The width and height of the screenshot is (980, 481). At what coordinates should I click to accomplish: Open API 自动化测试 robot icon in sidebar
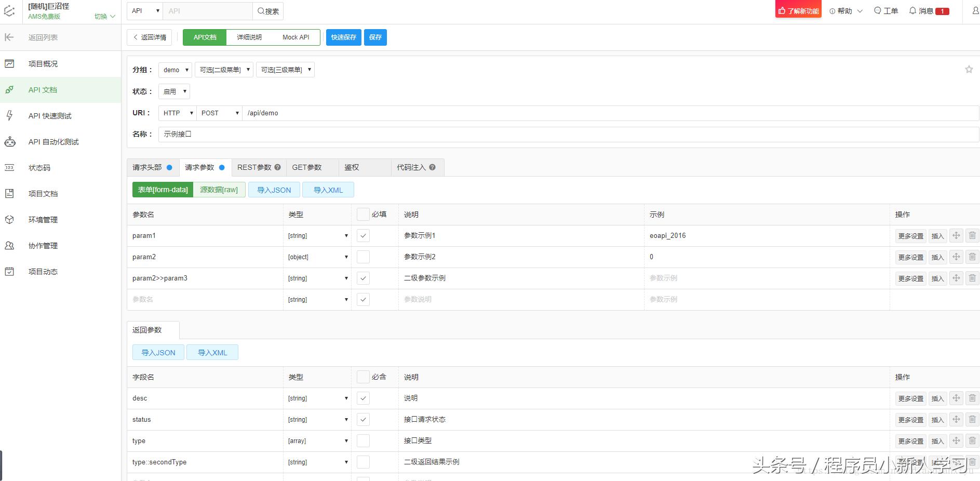(9, 142)
